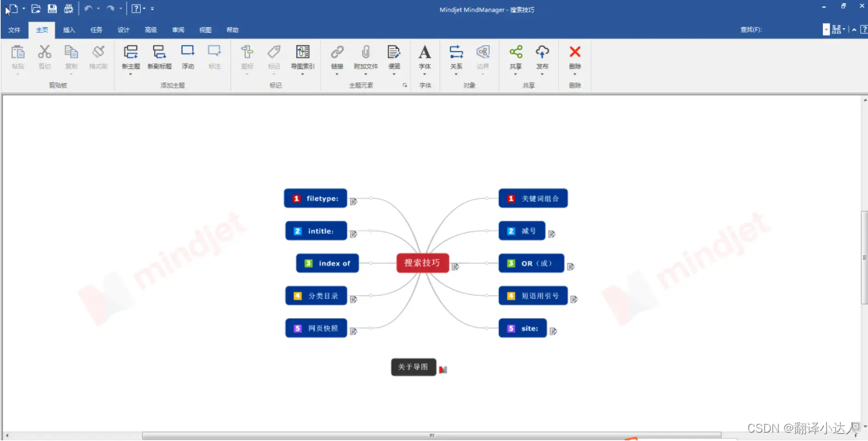Click the Hyperlink (链接) chain icon
The height and width of the screenshot is (441, 868).
coord(337,52)
